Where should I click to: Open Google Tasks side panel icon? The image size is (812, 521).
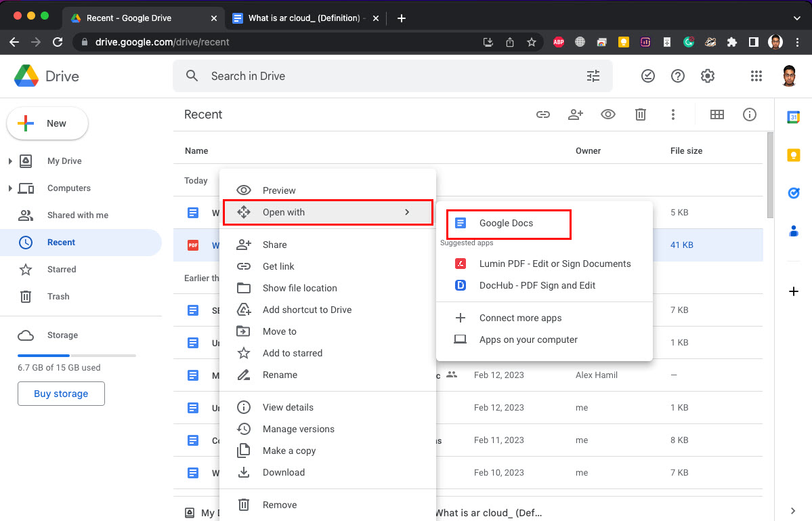pyautogui.click(x=793, y=192)
